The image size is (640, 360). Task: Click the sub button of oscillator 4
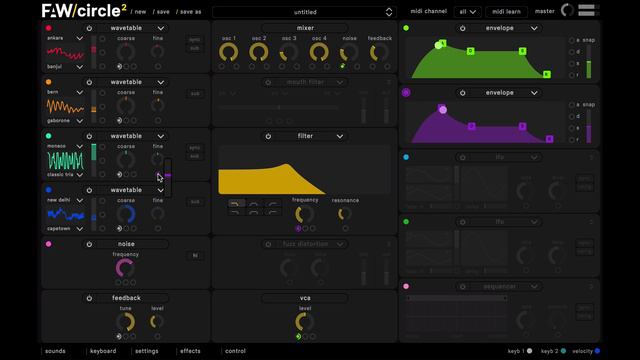[195, 202]
